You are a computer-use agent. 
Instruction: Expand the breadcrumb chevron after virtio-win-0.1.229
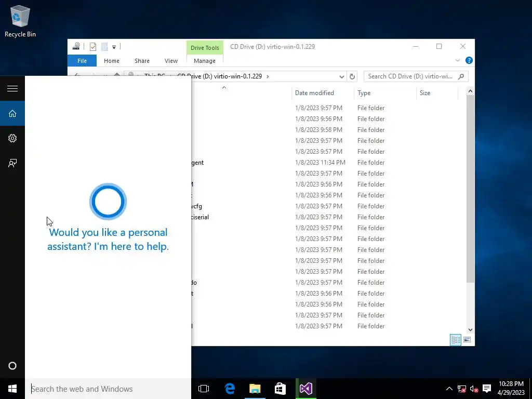tap(268, 76)
